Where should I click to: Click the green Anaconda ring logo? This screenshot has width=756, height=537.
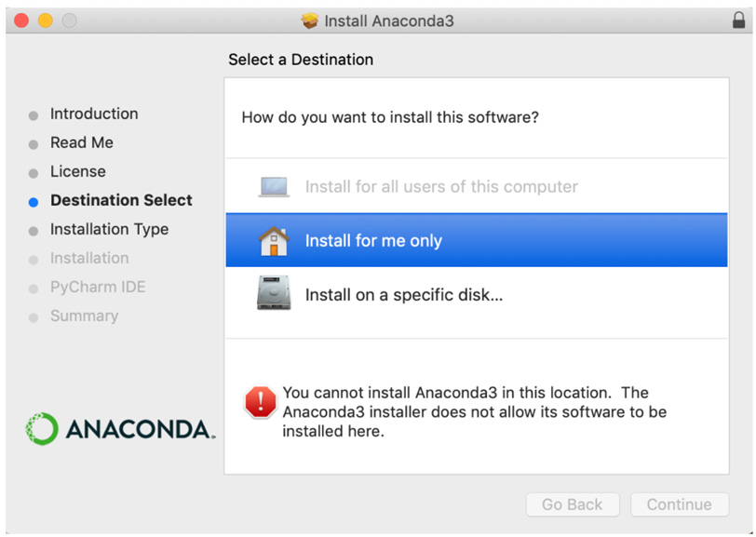pyautogui.click(x=42, y=428)
